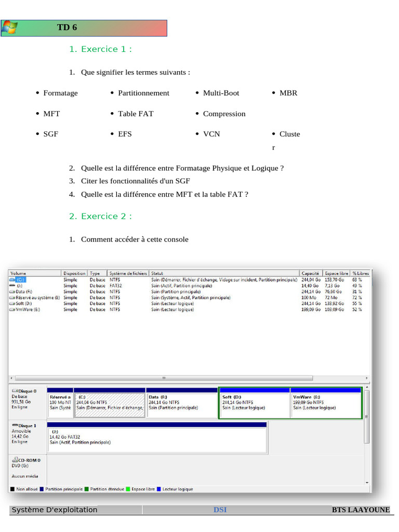Click the Soft (D:) drive icon in volume list
This screenshot has height=532, width=399.
tap(12, 303)
